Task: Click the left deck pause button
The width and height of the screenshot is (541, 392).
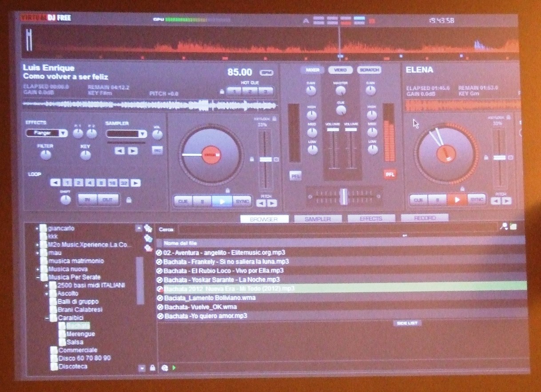Action: (x=202, y=201)
